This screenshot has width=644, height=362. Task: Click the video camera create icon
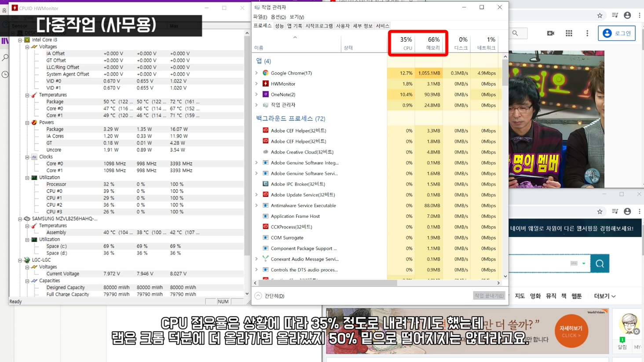click(550, 33)
